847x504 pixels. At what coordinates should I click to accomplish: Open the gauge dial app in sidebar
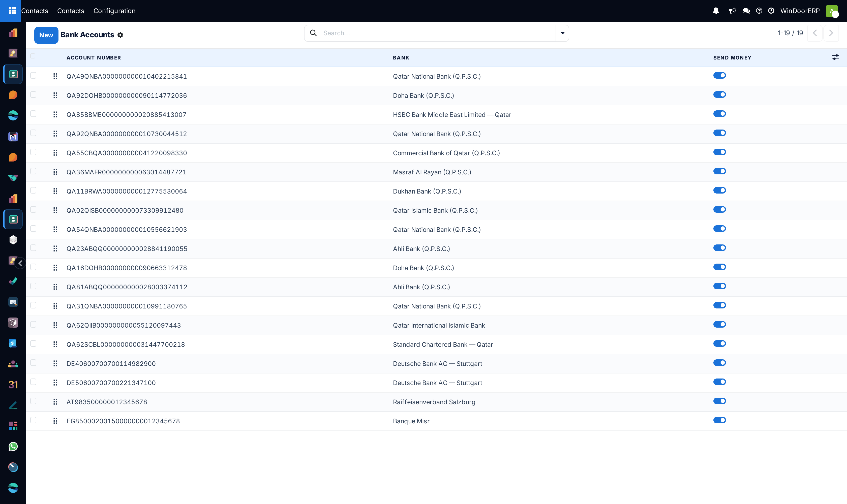tap(13, 467)
